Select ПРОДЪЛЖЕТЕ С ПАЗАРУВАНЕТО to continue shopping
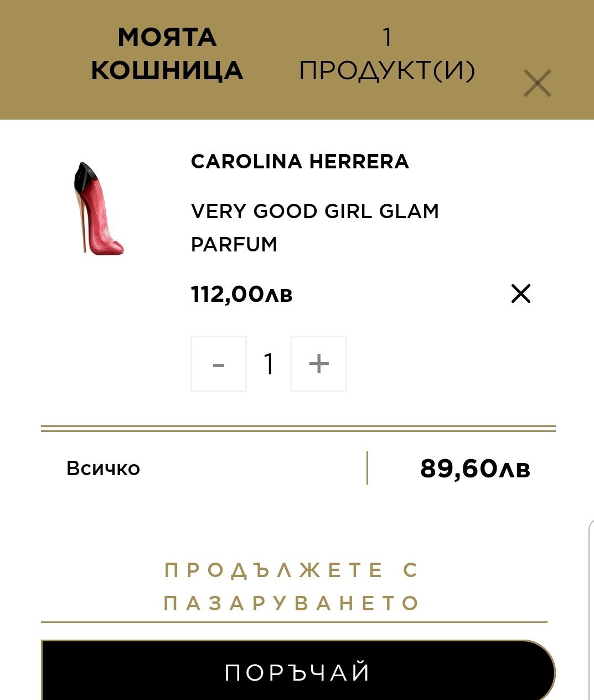 292,586
